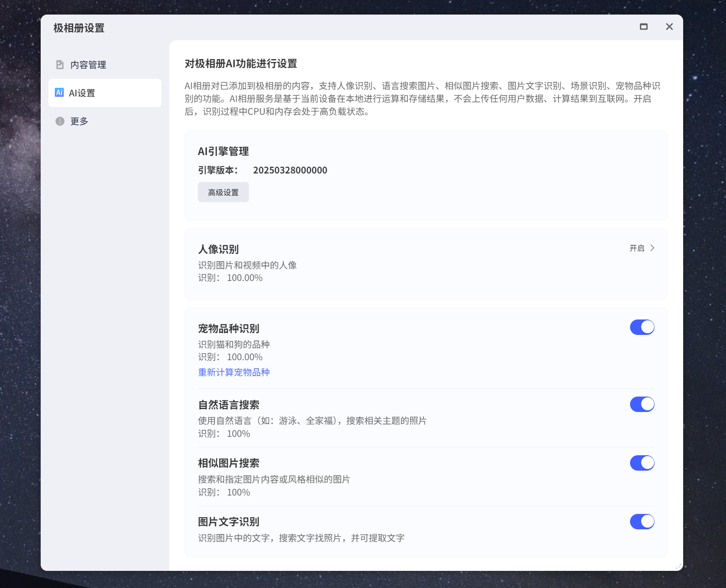Click 搜索和指定图片内容或风格相似的图片 text
This screenshot has height=588, width=726.
274,479
